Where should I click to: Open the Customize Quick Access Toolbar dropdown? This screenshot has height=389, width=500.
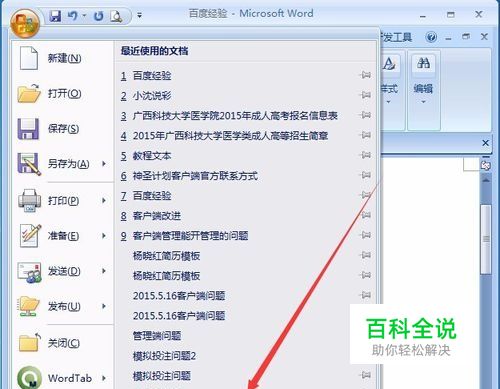pos(140,15)
